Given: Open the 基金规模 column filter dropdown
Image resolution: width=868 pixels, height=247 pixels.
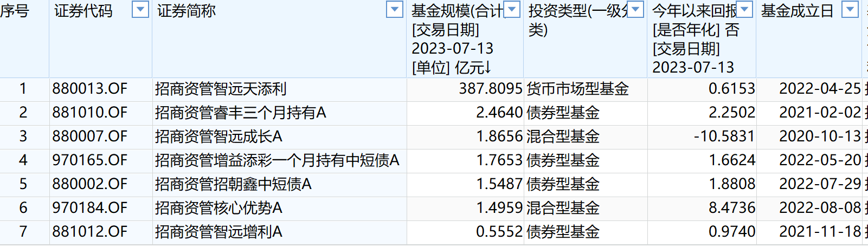Looking at the screenshot, I should 512,10.
